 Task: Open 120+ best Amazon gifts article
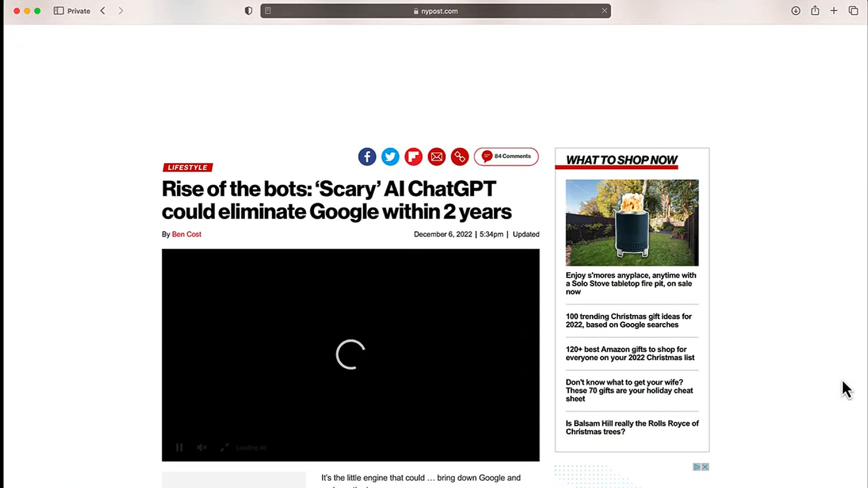pos(630,353)
